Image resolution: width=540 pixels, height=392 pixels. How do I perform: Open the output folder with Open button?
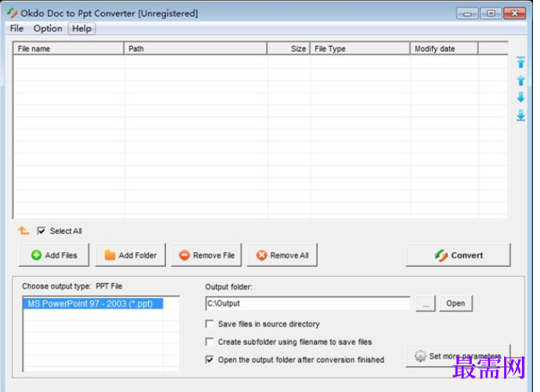coord(455,304)
